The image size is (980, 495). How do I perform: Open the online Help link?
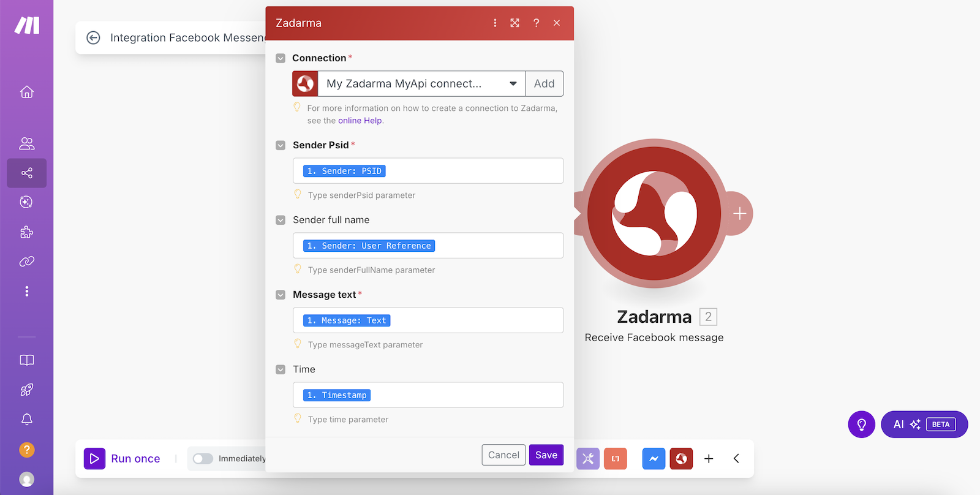[x=360, y=121]
